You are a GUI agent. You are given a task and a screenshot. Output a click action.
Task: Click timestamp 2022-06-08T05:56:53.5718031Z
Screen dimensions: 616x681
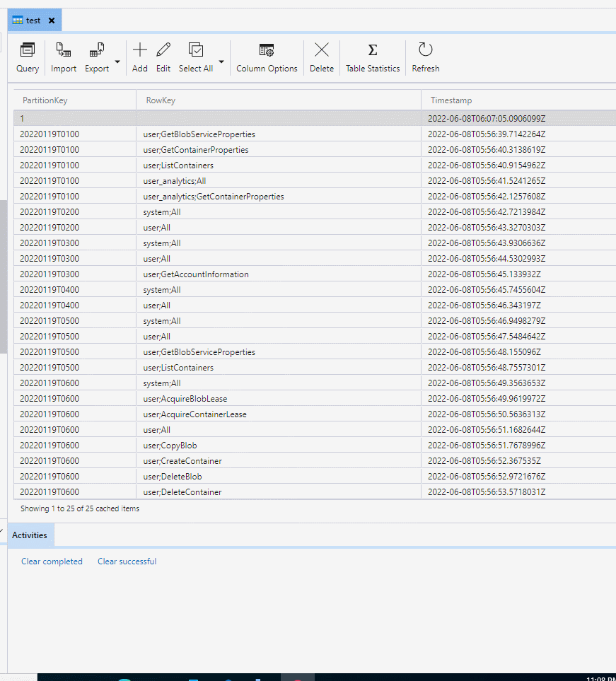point(487,492)
